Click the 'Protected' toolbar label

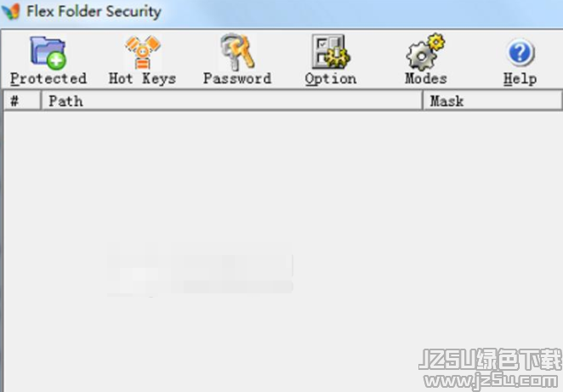click(x=48, y=78)
